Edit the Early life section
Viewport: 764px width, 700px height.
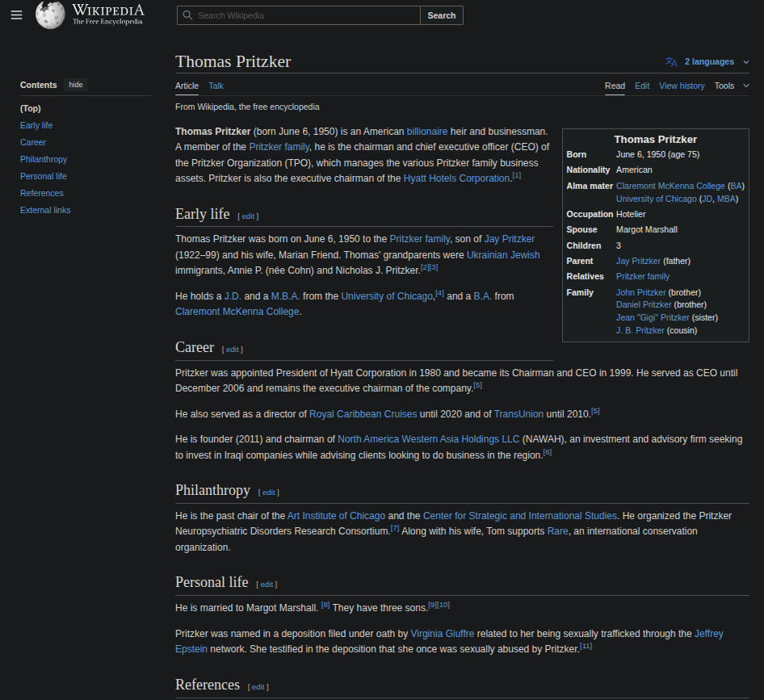click(x=248, y=216)
